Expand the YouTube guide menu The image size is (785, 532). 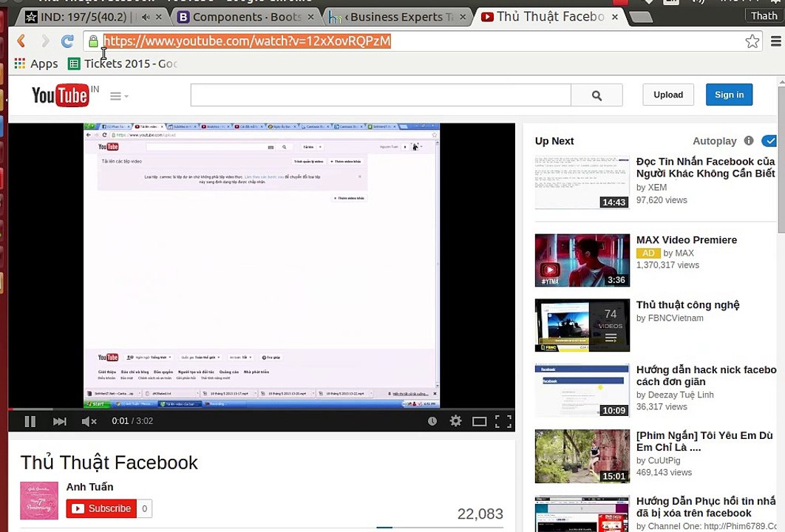[119, 95]
